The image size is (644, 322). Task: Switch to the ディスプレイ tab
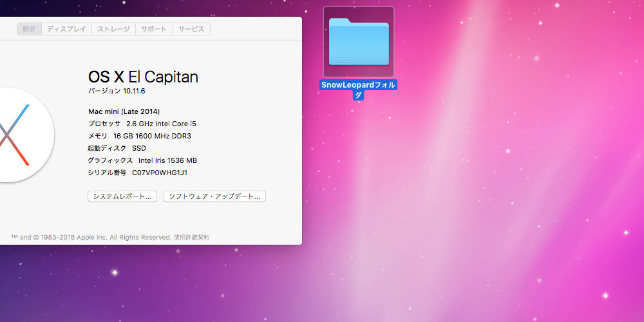(x=66, y=29)
